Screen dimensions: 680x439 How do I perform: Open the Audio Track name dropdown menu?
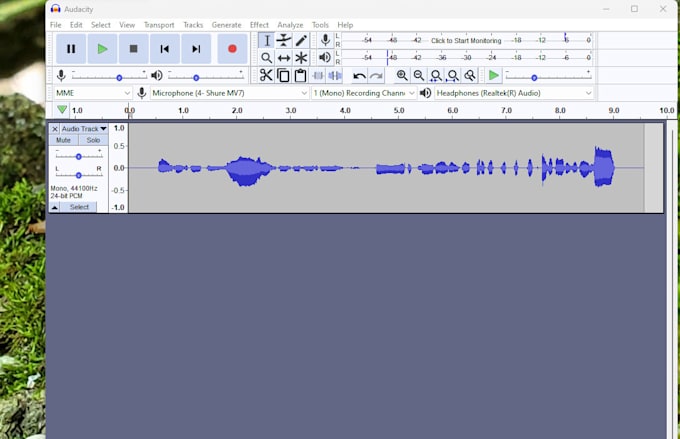(x=84, y=129)
